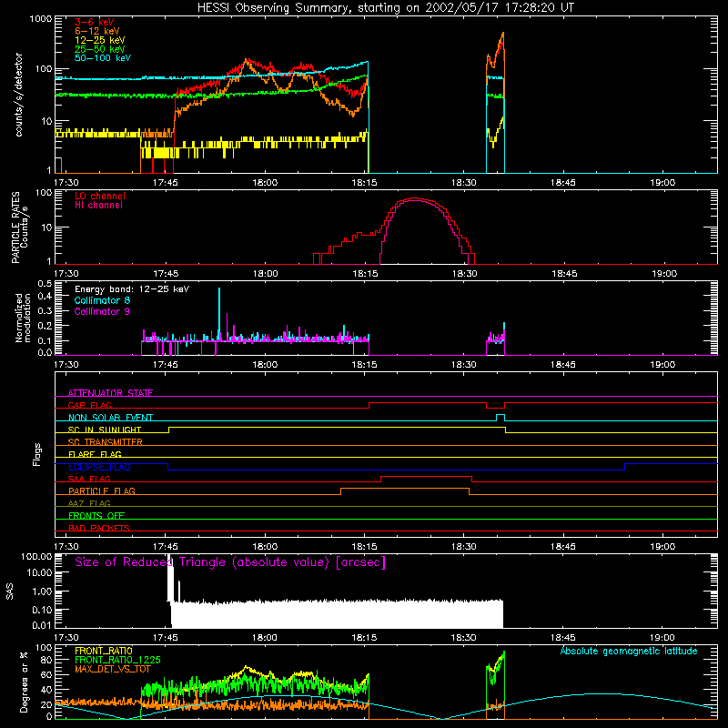Click the 'Degrees or %' axis label
The image size is (728, 728).
pos(24,682)
